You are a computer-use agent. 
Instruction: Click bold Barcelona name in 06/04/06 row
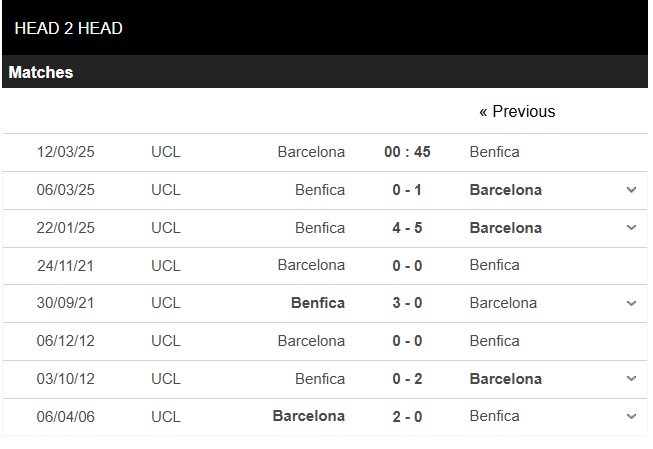click(x=309, y=416)
